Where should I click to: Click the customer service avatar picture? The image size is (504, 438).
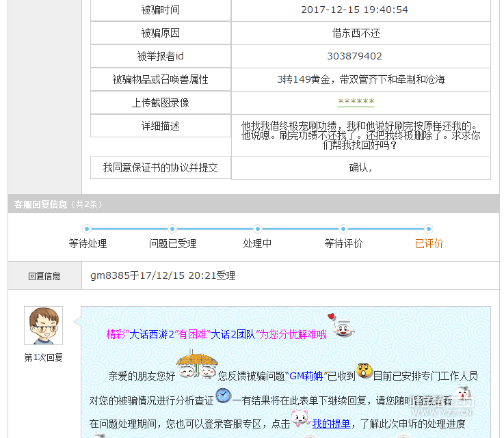pyautogui.click(x=43, y=326)
